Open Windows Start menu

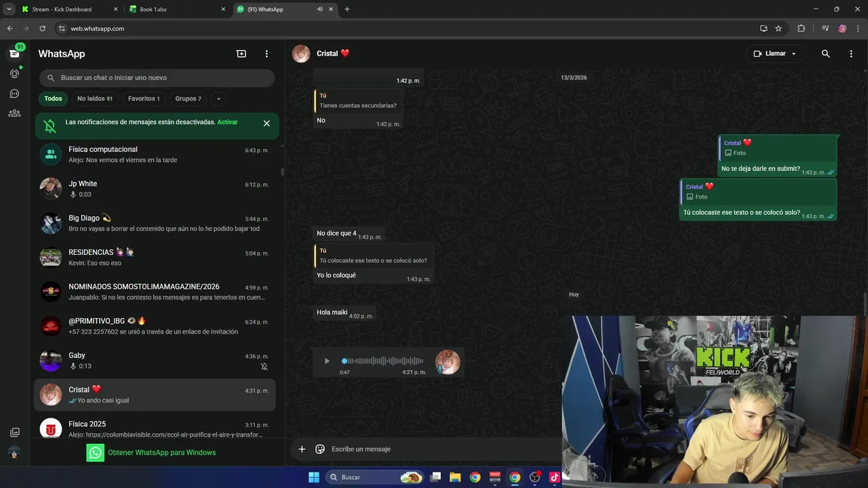tap(314, 477)
